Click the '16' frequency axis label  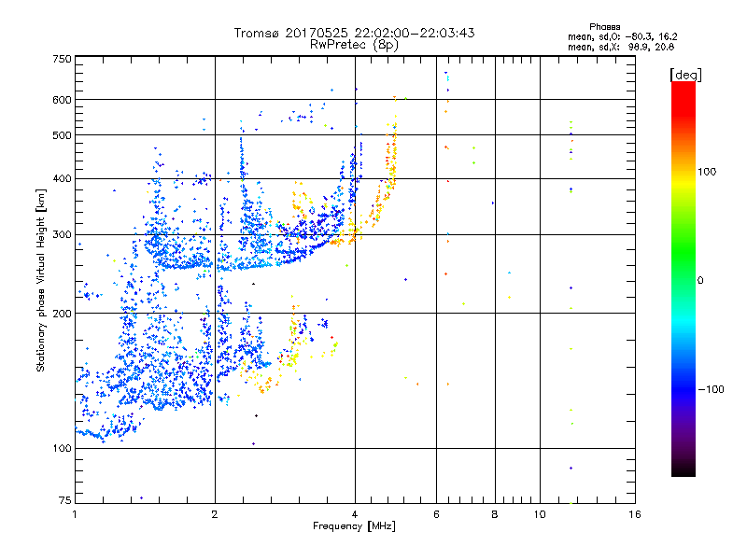(x=635, y=514)
